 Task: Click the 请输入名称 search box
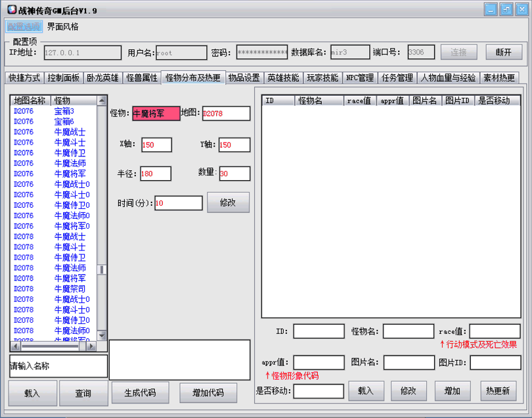click(x=58, y=366)
